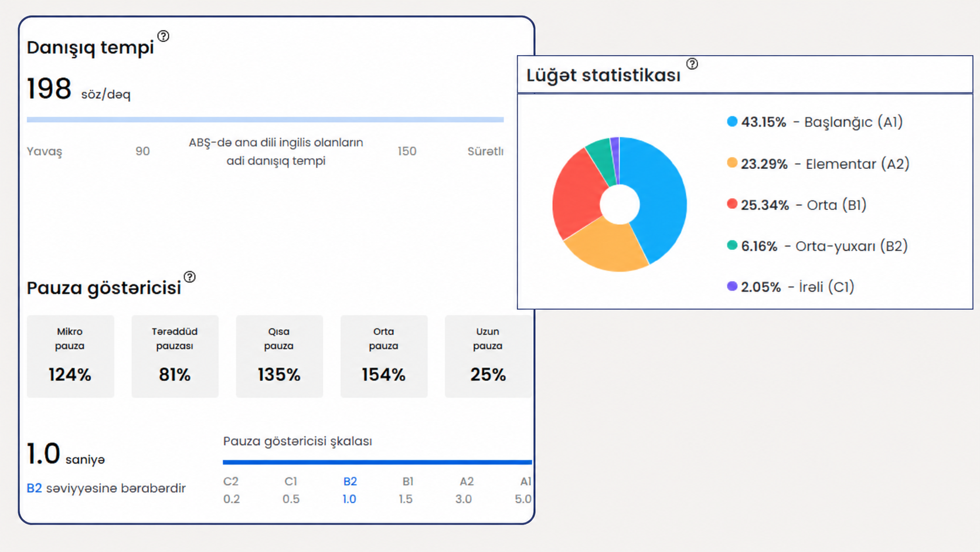Screen dimensions: 980x552
Task: Click the Pauza göstəricisi heading
Action: coord(104,288)
